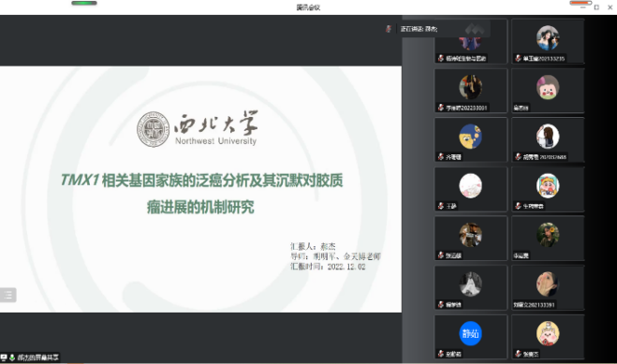
Task: Click the screen-share monitor icon at bottom-left
Action: [4, 357]
